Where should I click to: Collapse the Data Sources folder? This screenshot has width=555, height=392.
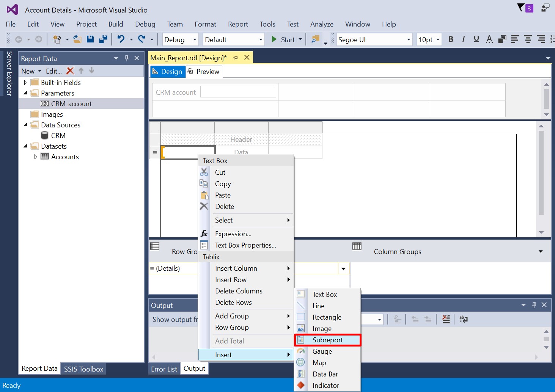[x=25, y=125]
